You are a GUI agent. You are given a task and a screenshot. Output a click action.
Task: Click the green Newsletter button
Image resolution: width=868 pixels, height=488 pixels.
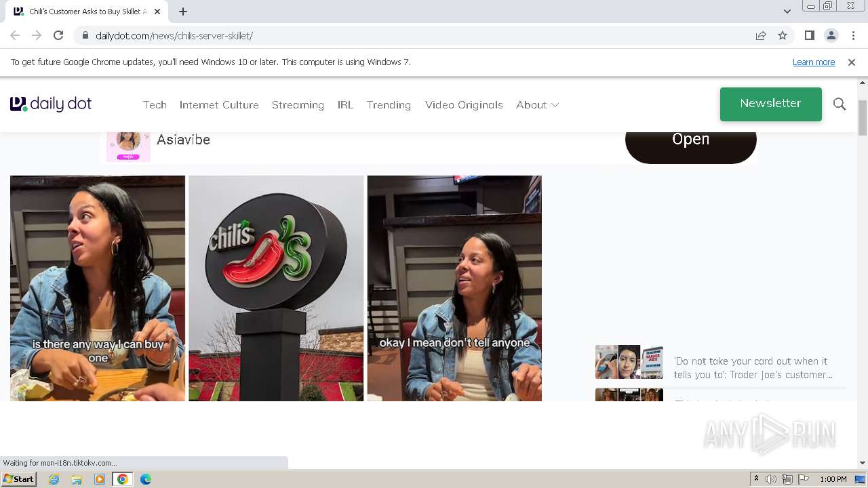coord(771,104)
